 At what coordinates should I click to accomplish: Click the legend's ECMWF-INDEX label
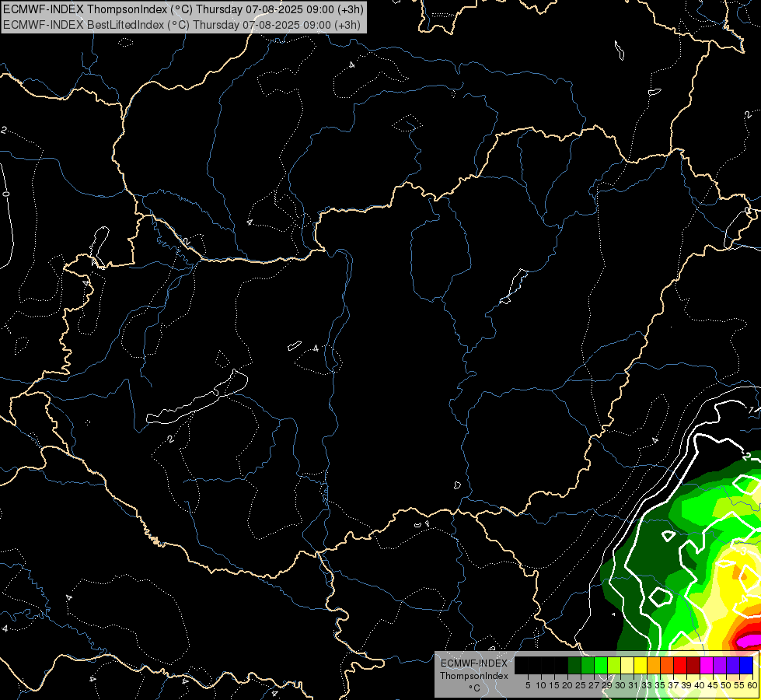(474, 663)
